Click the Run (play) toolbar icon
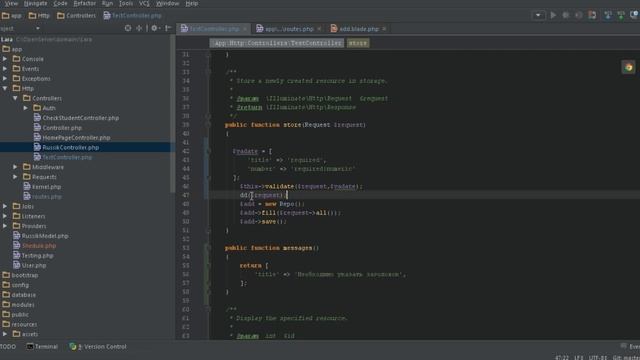Image resolution: width=640 pixels, height=360 pixels. point(553,15)
